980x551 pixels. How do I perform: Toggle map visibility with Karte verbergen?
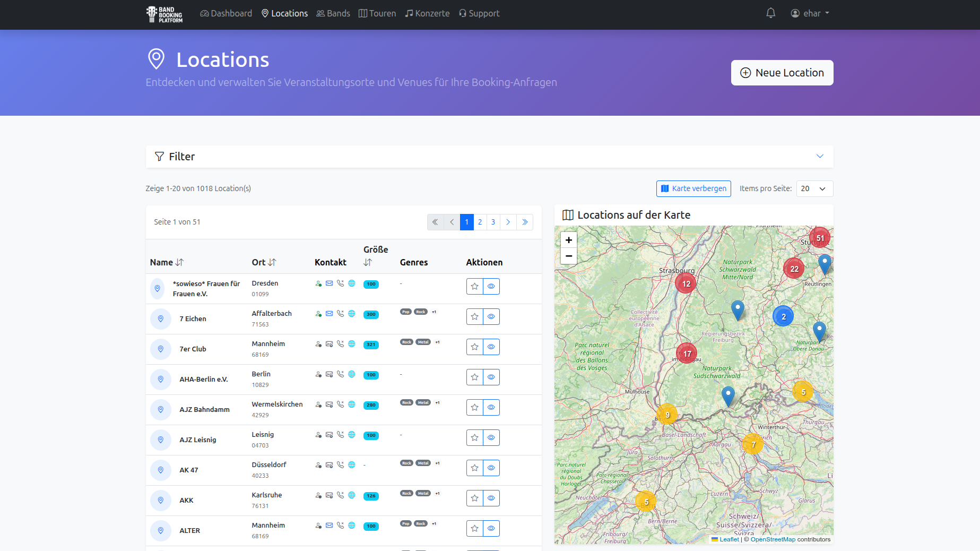click(693, 188)
